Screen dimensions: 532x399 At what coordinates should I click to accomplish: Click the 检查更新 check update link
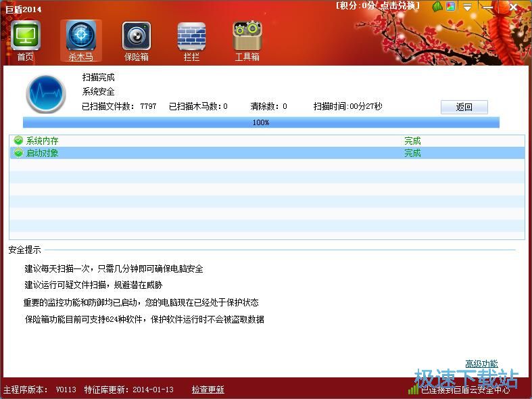point(208,390)
